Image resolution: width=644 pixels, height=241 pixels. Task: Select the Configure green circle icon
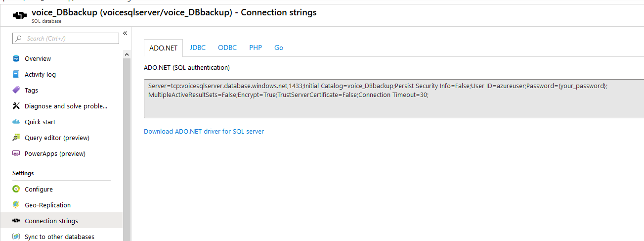(x=16, y=189)
